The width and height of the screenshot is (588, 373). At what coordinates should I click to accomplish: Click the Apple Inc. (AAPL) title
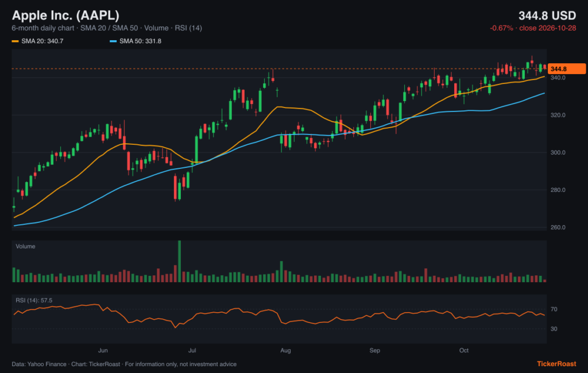coord(65,16)
